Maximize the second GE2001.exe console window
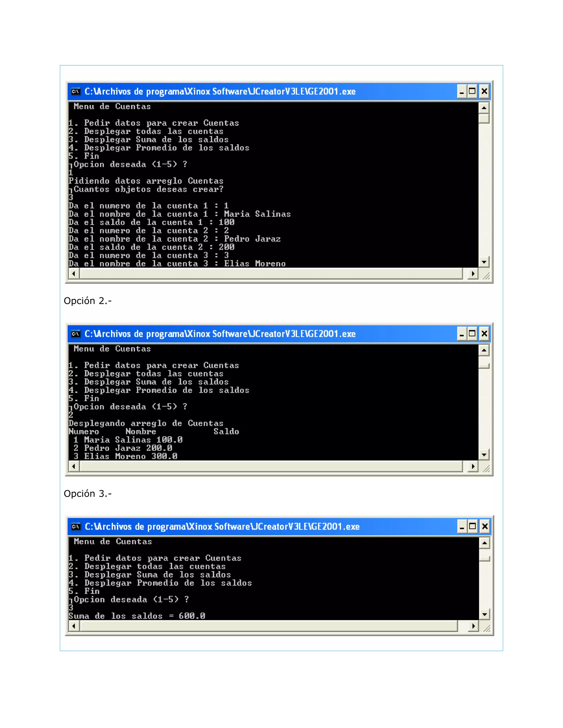 472,334
